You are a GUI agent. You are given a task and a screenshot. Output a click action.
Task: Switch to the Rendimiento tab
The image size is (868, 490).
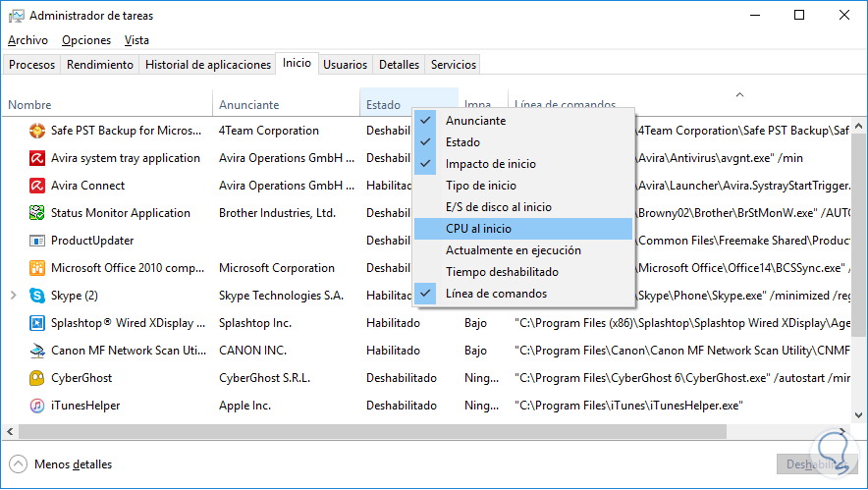point(100,65)
